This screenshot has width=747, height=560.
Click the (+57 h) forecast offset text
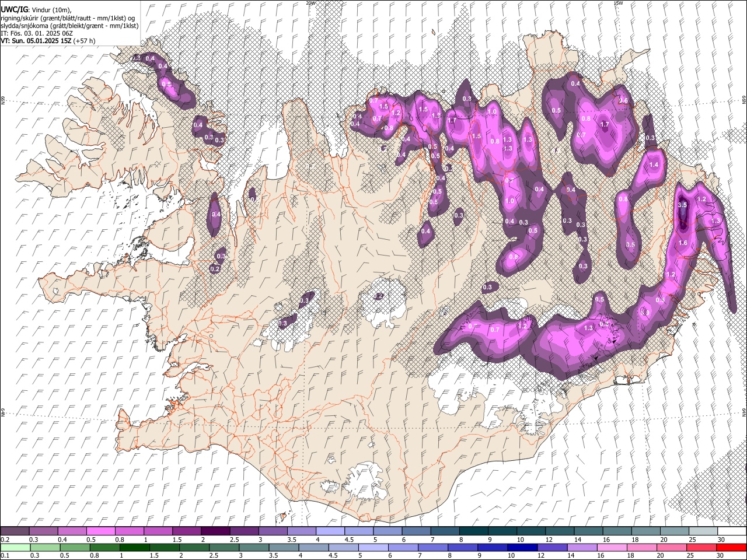(x=85, y=41)
